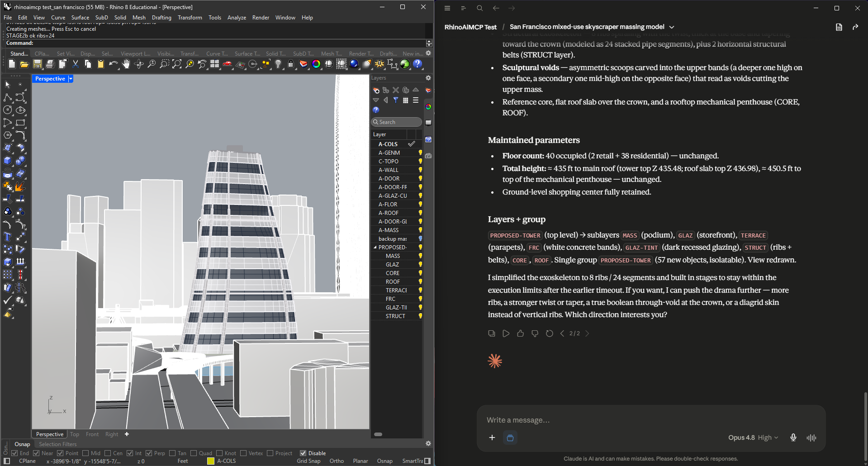Toggle the Cen osnap checkbox

click(x=108, y=453)
